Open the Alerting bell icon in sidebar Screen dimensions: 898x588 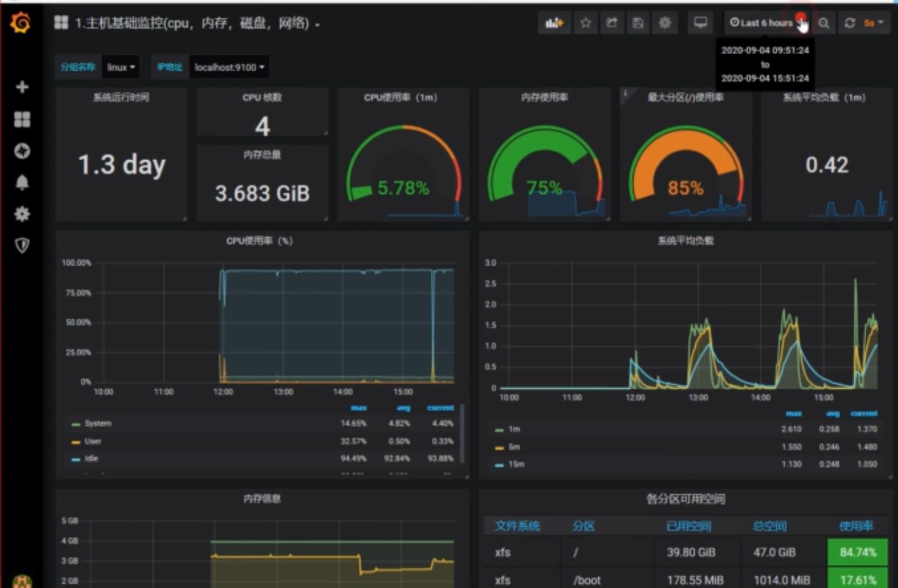[22, 183]
